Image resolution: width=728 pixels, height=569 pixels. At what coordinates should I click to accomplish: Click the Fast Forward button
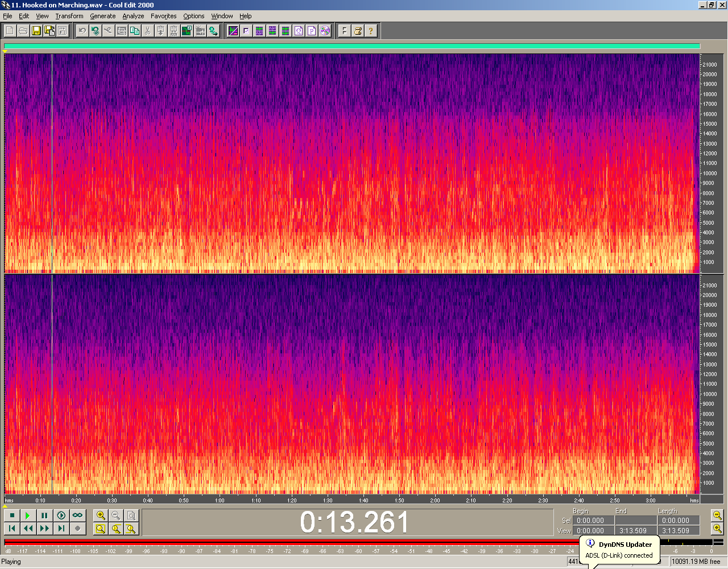[x=44, y=529]
